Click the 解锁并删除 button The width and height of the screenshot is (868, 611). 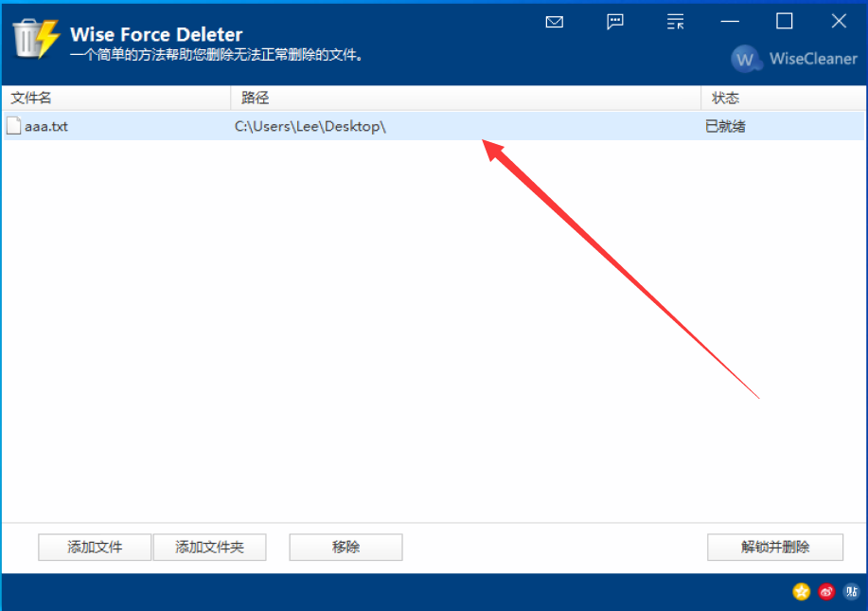pos(775,548)
